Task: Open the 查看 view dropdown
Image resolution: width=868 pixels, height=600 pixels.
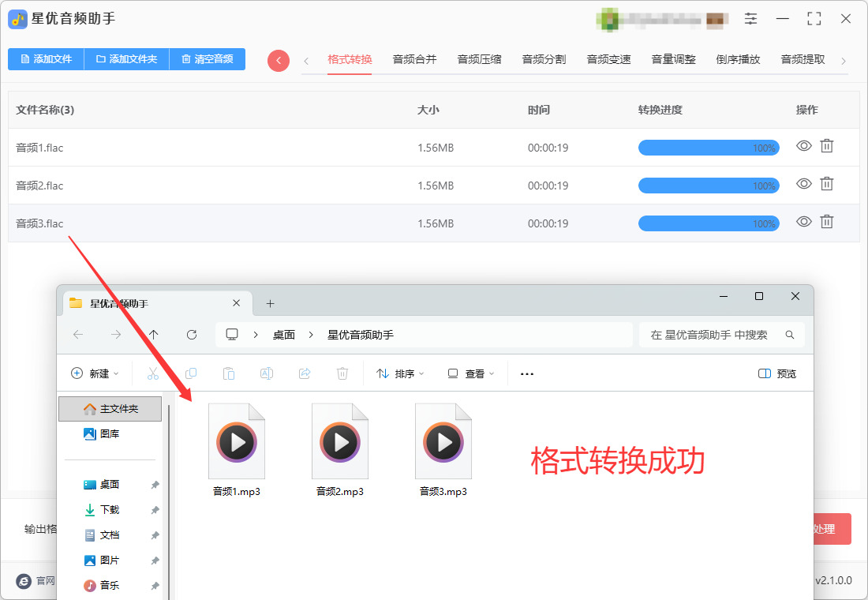Action: click(x=470, y=374)
